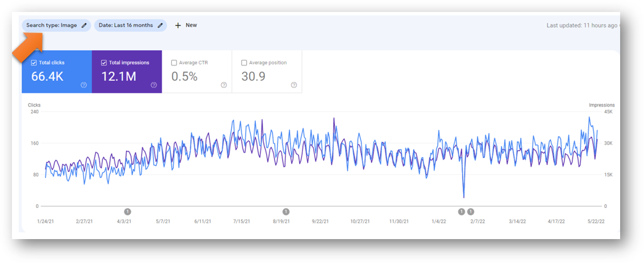Click the 5/22/22 date axis label
The width and height of the screenshot is (644, 263).
(596, 221)
